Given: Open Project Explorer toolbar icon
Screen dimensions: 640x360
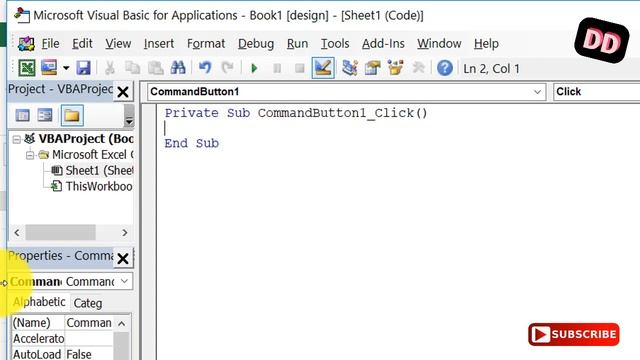Looking at the screenshot, I should point(350,68).
